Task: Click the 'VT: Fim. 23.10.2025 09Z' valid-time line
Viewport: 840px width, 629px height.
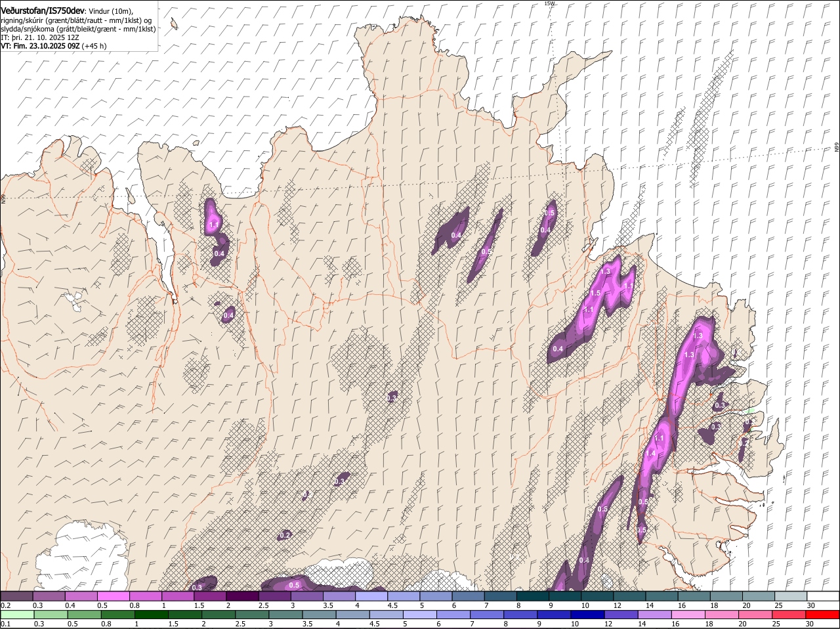Action: tap(41, 46)
